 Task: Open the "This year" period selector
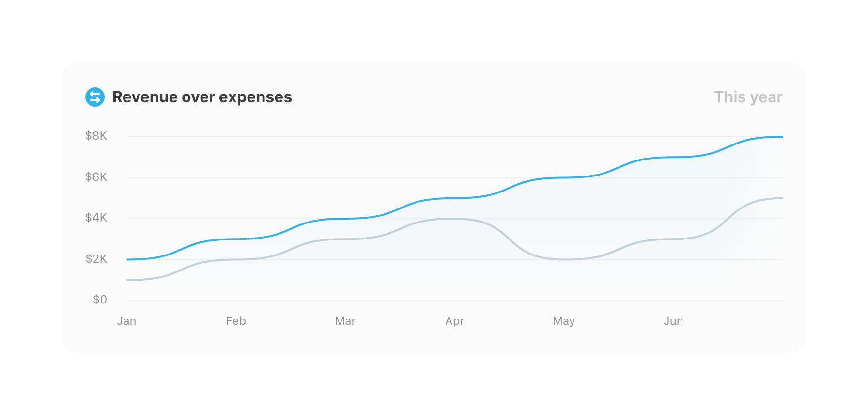[x=748, y=97]
